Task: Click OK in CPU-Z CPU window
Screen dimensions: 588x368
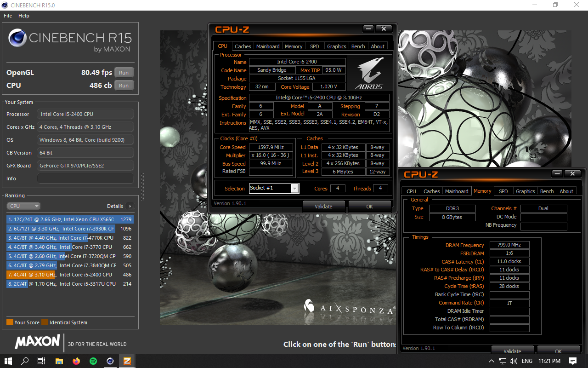Action: (370, 207)
